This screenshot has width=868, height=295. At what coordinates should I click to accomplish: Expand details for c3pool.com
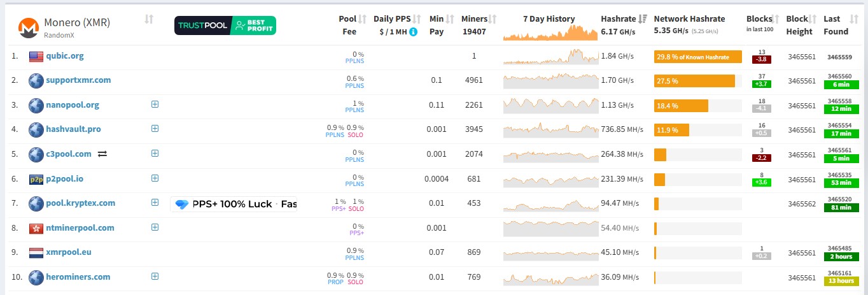point(155,153)
